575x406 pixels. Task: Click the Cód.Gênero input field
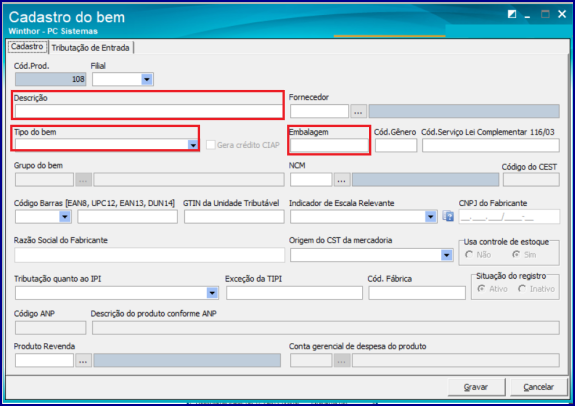[x=396, y=145]
